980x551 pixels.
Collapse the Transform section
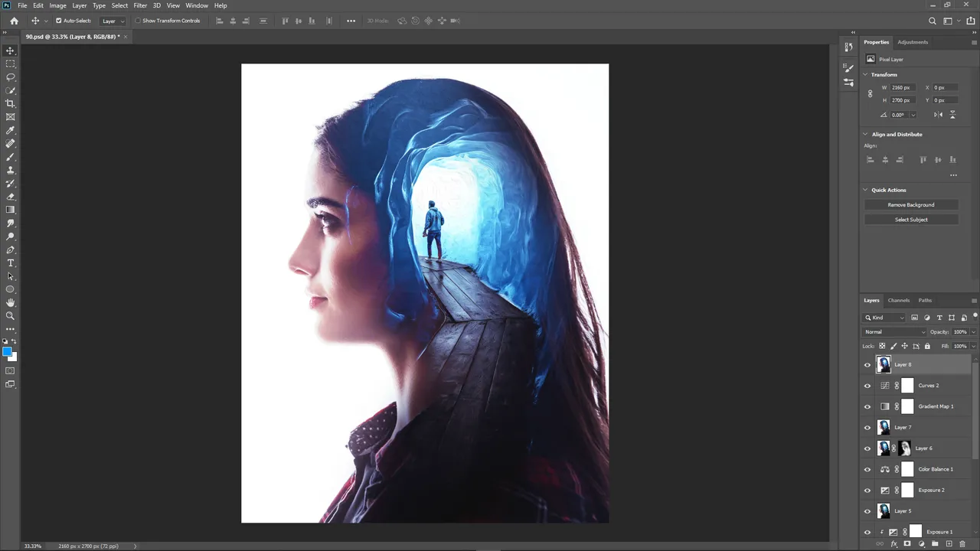[865, 75]
